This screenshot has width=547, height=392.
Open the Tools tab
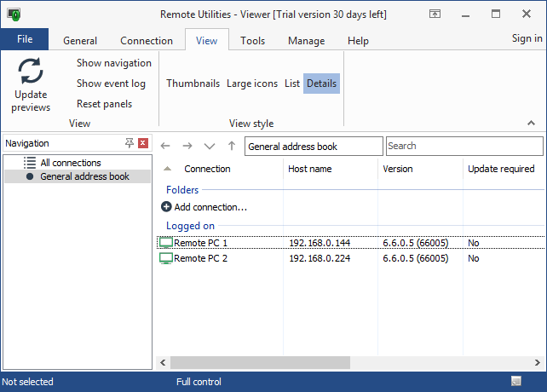click(252, 41)
